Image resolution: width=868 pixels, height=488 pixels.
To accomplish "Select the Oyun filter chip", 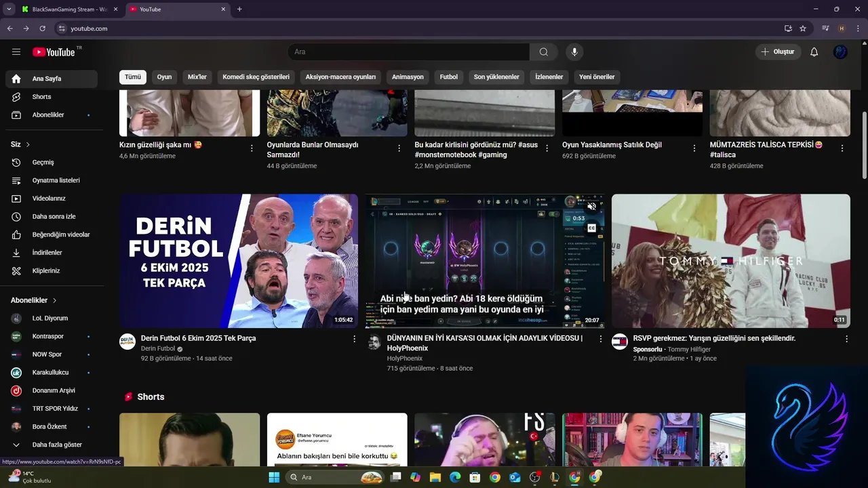I will (164, 77).
